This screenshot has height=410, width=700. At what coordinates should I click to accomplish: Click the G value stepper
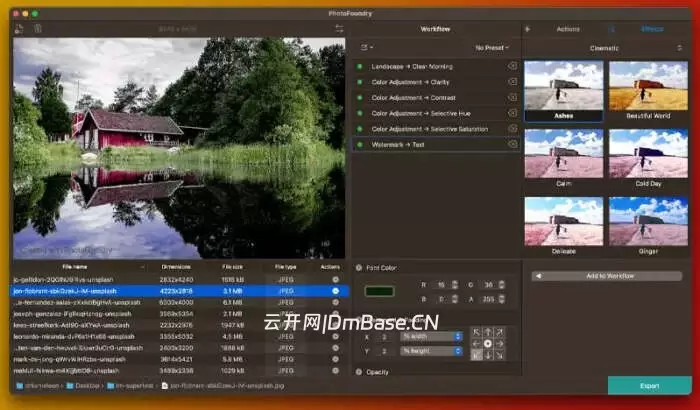pos(502,284)
